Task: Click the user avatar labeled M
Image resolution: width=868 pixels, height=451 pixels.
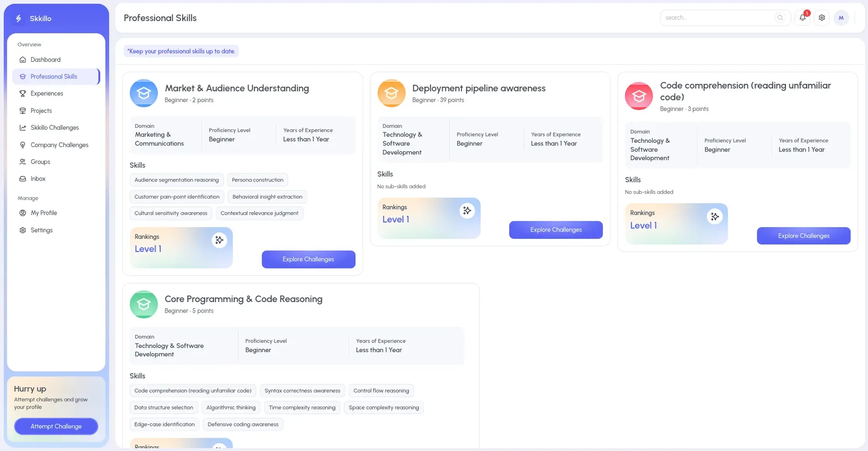Action: 841,18
